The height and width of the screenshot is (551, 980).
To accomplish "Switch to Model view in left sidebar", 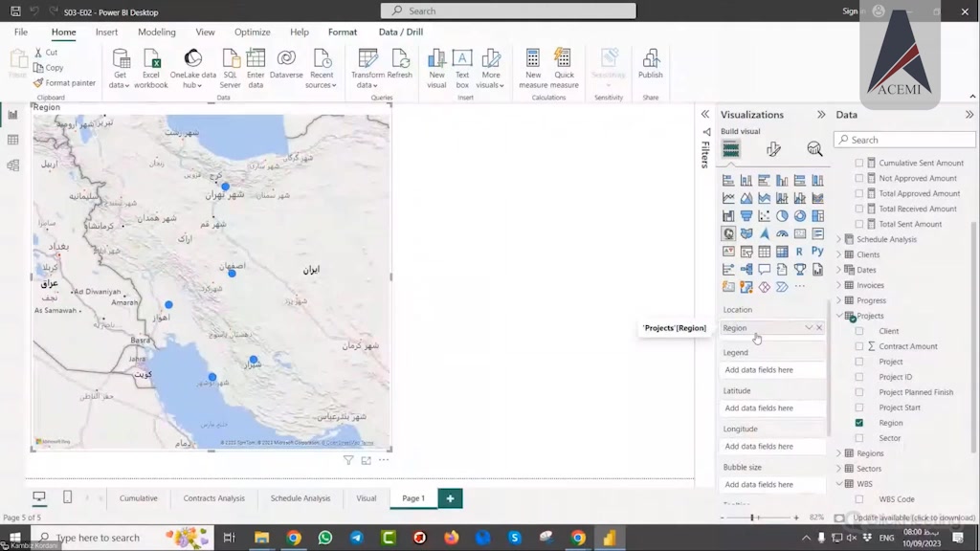I will [x=13, y=165].
